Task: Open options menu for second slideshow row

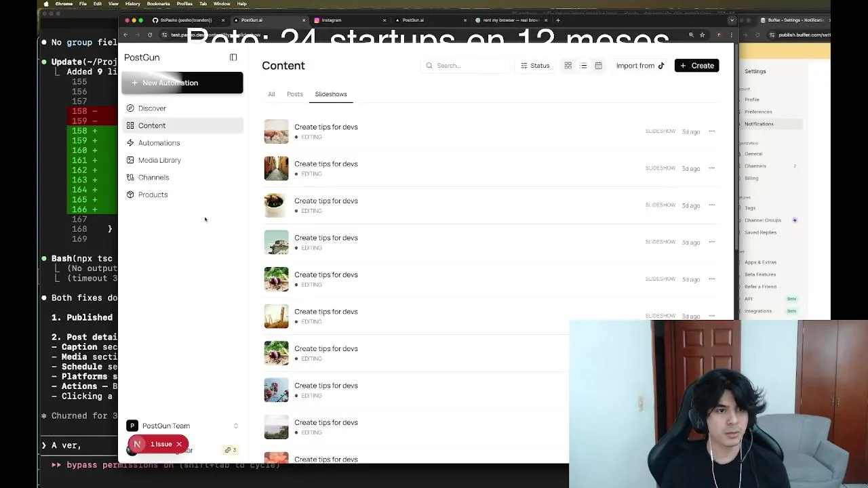Action: tap(711, 168)
